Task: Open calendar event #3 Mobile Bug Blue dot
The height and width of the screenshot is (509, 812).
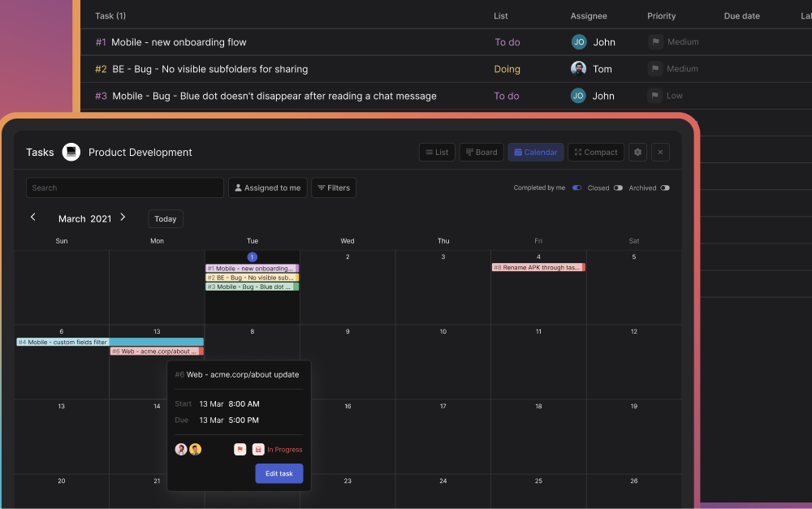Action: [x=253, y=287]
